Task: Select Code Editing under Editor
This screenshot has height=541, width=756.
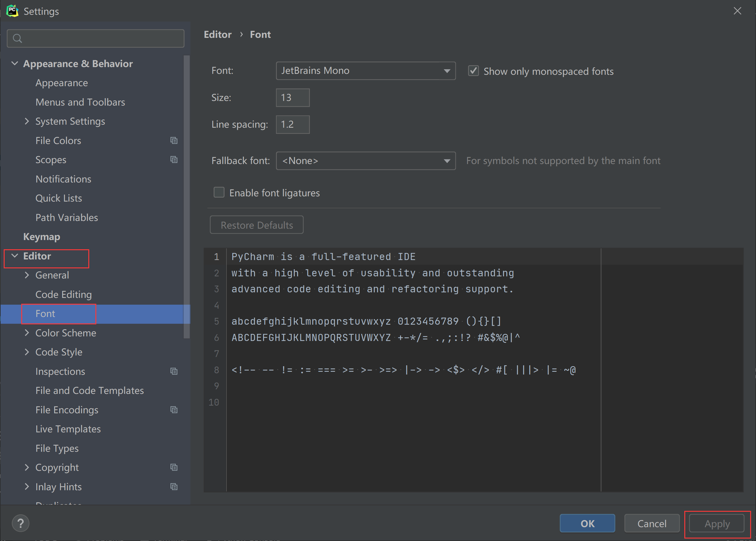Action: 64,295
